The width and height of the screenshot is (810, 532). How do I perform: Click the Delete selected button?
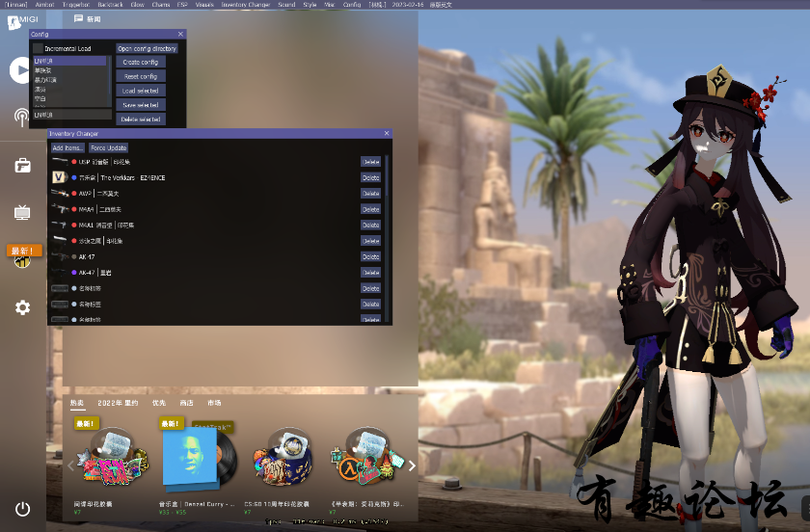141,120
